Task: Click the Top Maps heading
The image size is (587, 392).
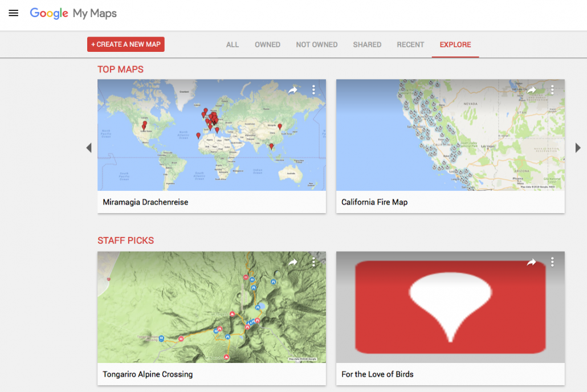Action: (x=121, y=70)
